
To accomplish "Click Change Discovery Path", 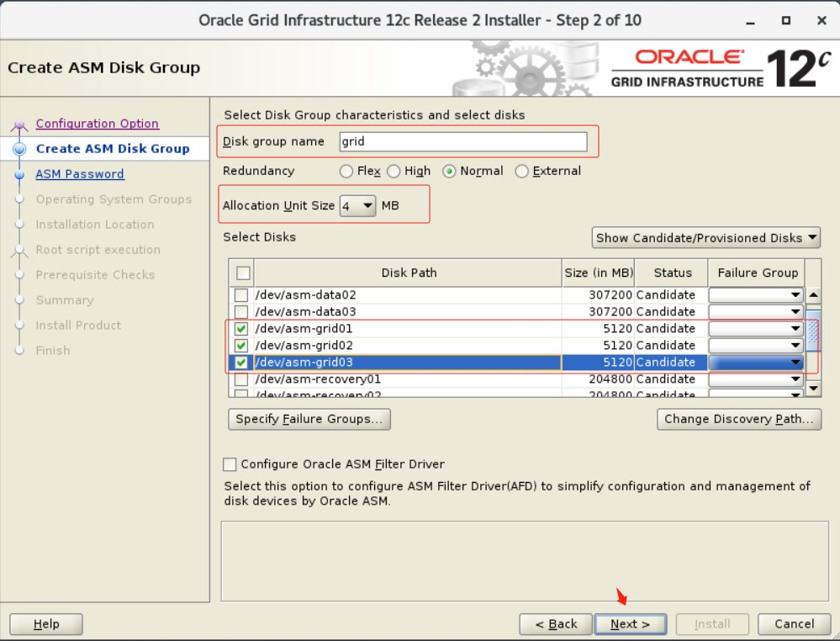I will [739, 419].
